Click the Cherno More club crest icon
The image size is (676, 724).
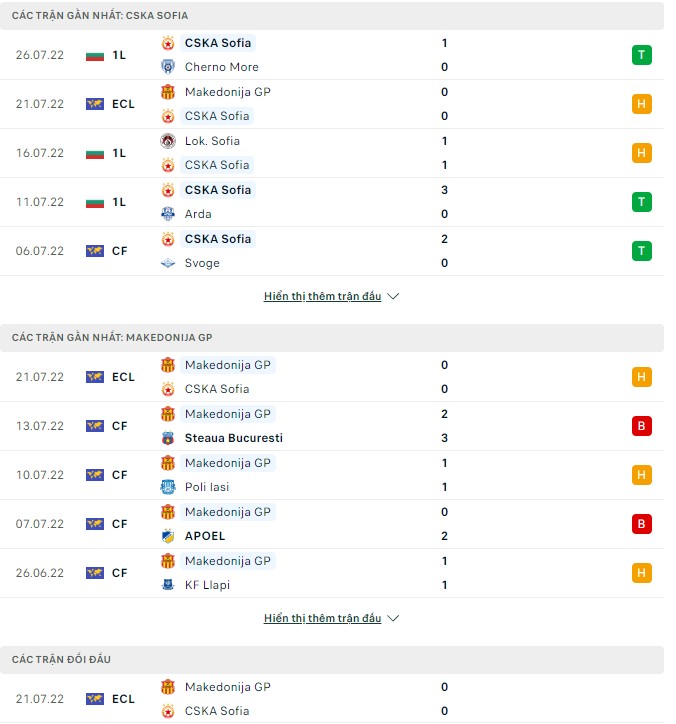168,67
